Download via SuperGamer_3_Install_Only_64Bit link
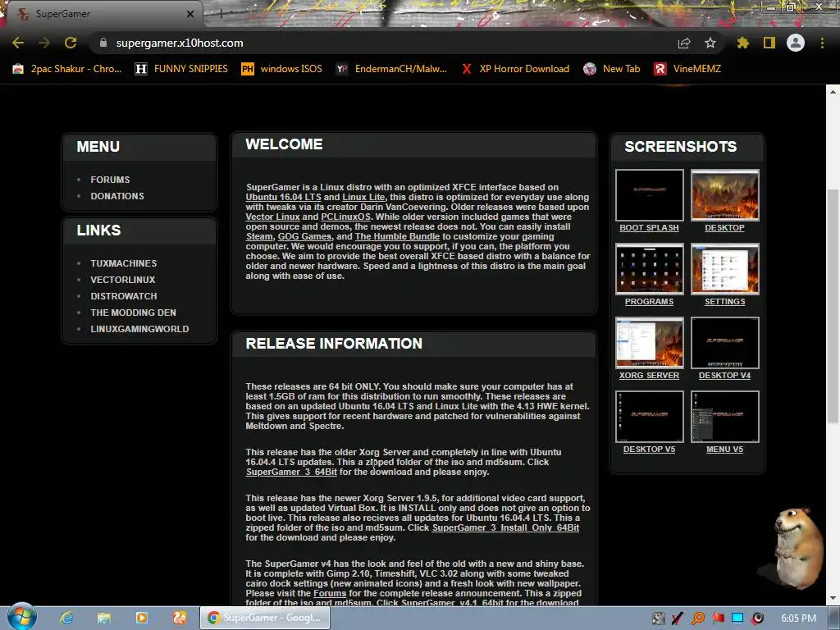 [505, 527]
